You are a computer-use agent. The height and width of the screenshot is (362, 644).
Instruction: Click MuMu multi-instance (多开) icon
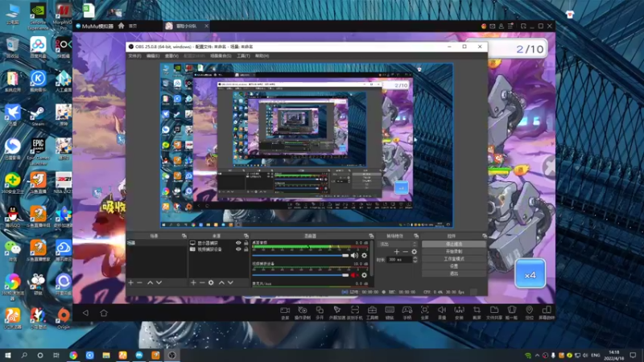pyautogui.click(x=320, y=311)
